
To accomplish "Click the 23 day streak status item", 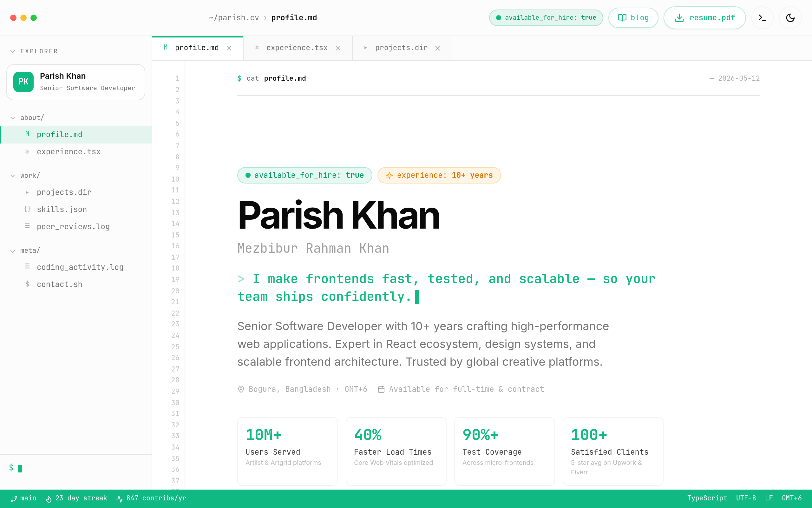I will coord(76,498).
